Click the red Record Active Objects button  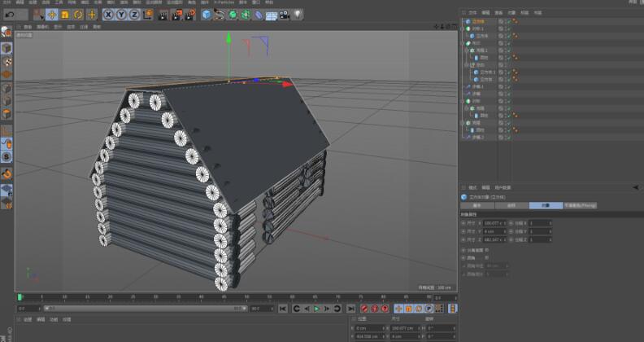click(364, 309)
